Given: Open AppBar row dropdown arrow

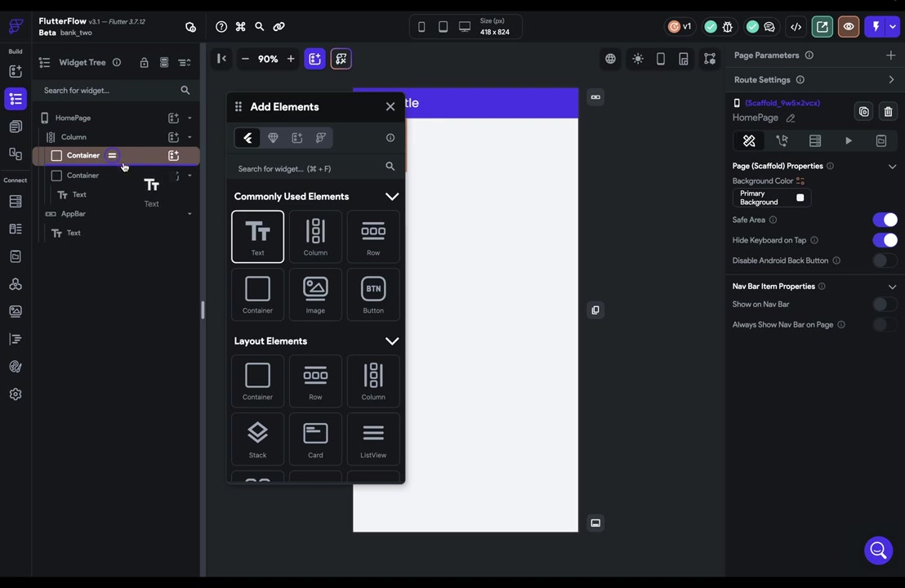Looking at the screenshot, I should tap(189, 214).
